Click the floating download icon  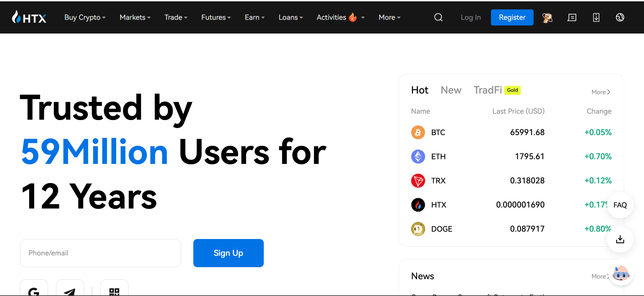click(620, 239)
